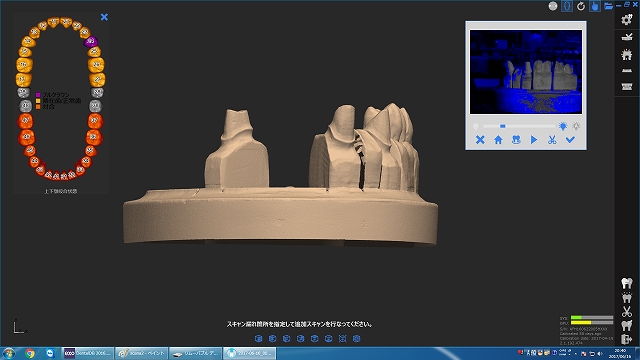Click the scissors tool in right sidebar
Viewport: 640px width, 360px height.
627,311
